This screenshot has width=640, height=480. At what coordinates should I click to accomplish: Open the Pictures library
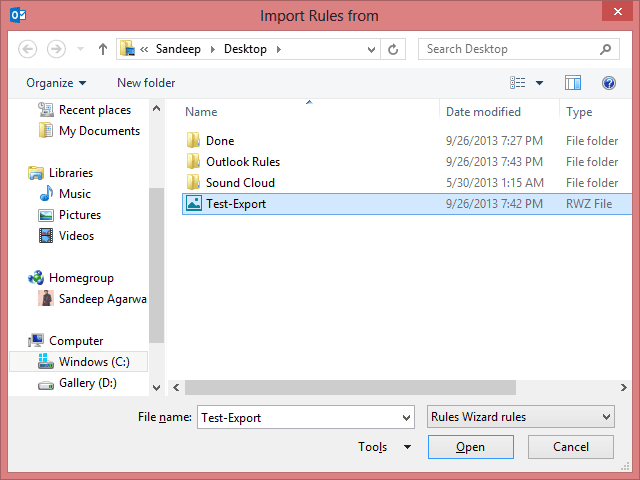click(x=69, y=215)
